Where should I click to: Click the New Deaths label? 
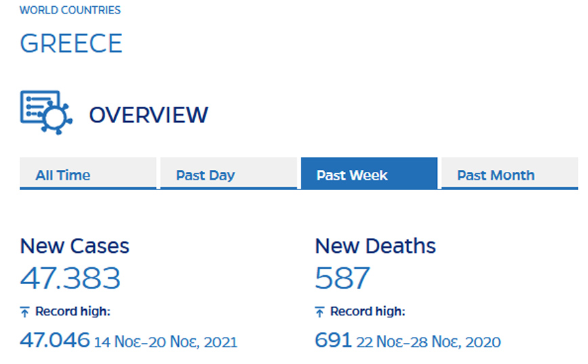pyautogui.click(x=375, y=246)
